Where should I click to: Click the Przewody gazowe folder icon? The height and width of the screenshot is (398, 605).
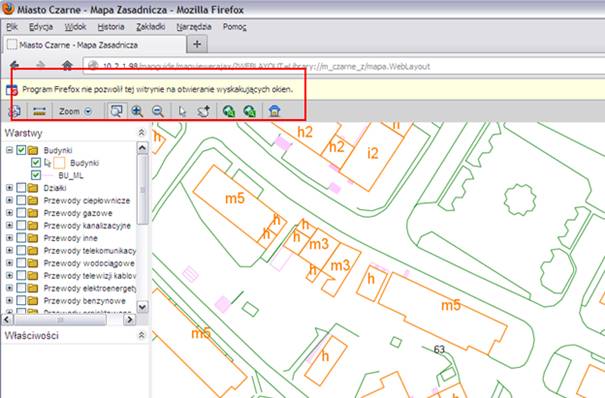33,213
